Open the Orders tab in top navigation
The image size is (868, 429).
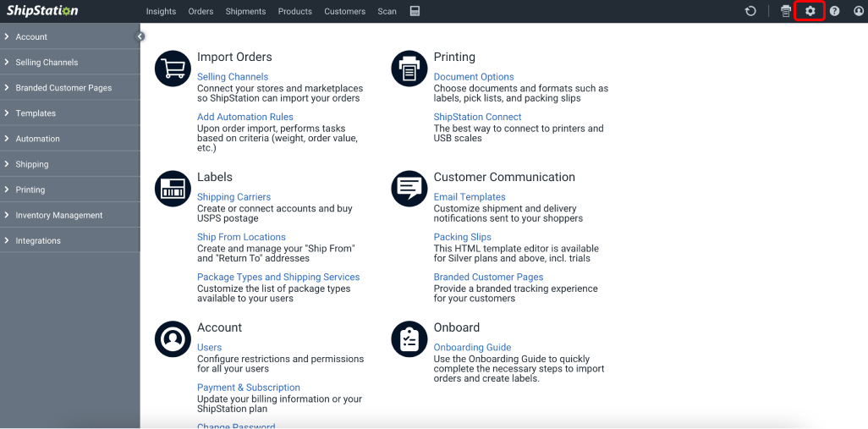pyautogui.click(x=201, y=11)
